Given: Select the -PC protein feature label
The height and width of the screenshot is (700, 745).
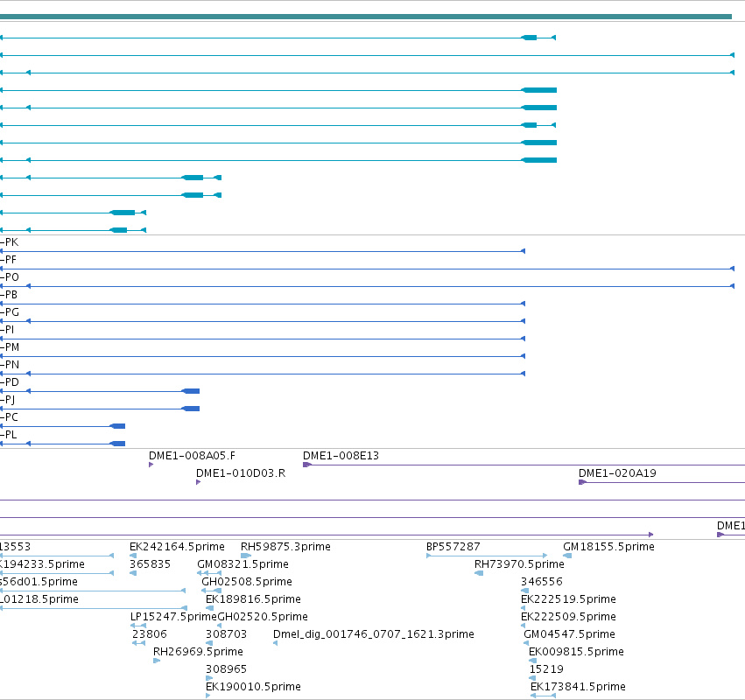Looking at the screenshot, I should 9,417.
